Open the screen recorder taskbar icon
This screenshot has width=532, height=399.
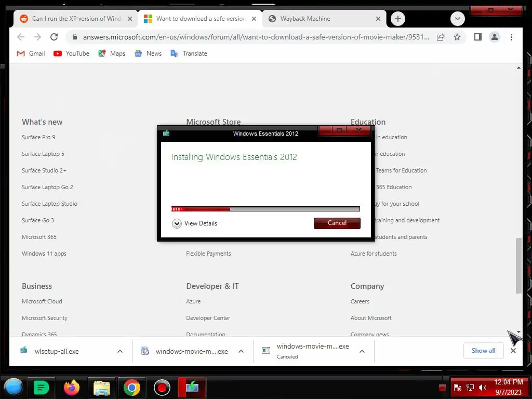tap(162, 387)
